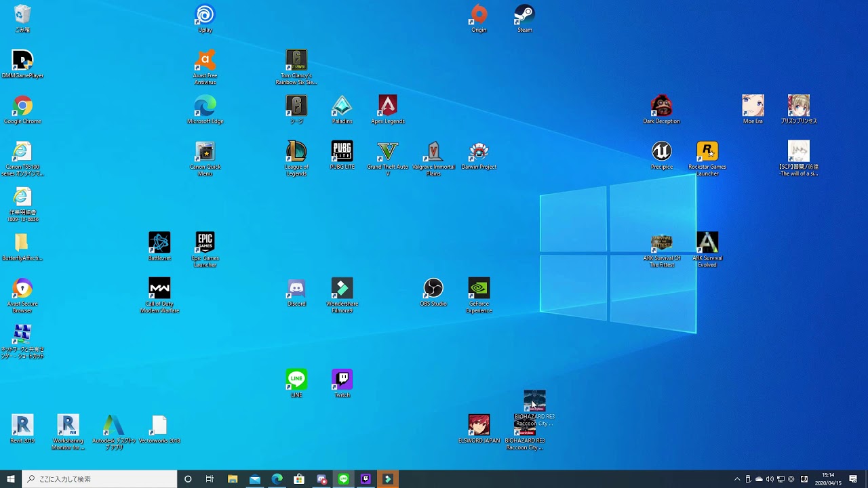
Task: Click the Worksharing Monitor shortcut
Action: click(68, 432)
